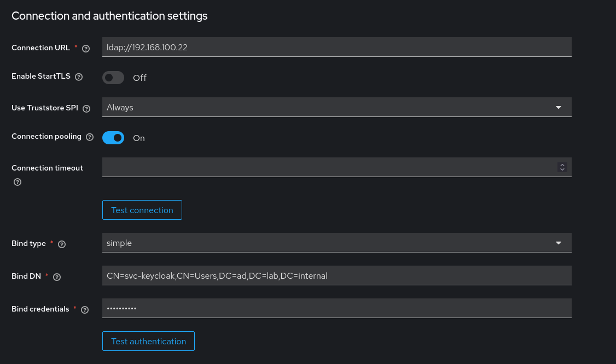Show help tooltip for Enable StartTLS
616x364 pixels.
tap(79, 77)
